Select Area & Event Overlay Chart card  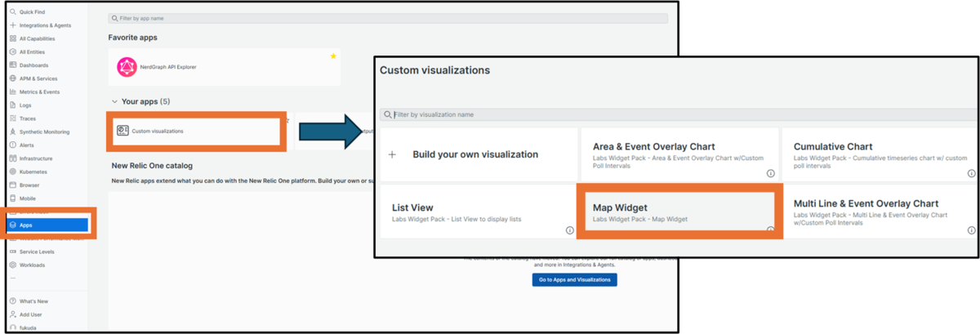(679, 154)
